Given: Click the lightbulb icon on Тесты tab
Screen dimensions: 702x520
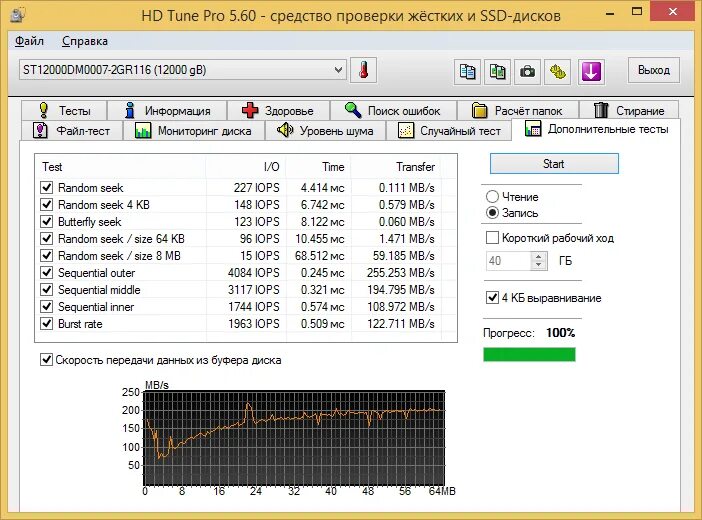Looking at the screenshot, I should pyautogui.click(x=43, y=110).
